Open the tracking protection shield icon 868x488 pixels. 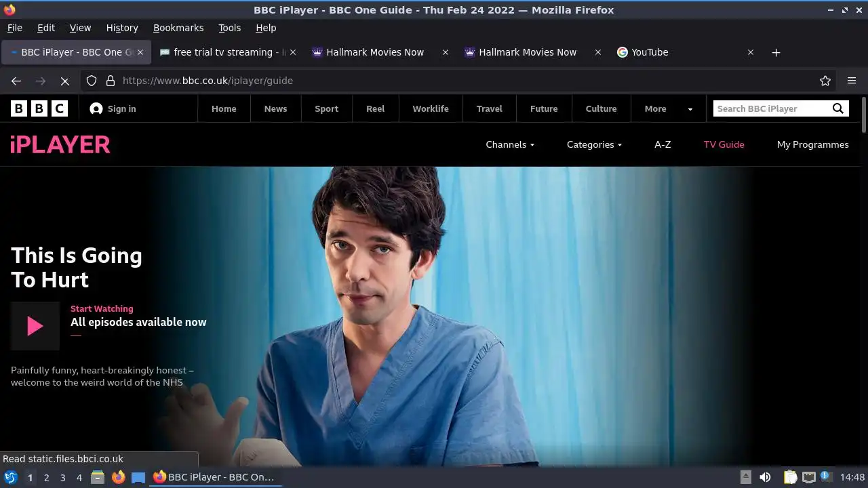click(92, 81)
